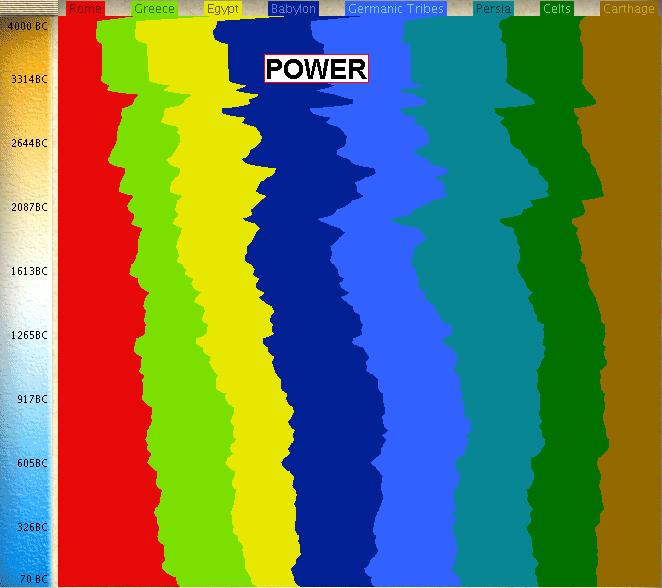The height and width of the screenshot is (588, 662).
Task: Click the 3314BC timeline marker
Action: click(28, 79)
